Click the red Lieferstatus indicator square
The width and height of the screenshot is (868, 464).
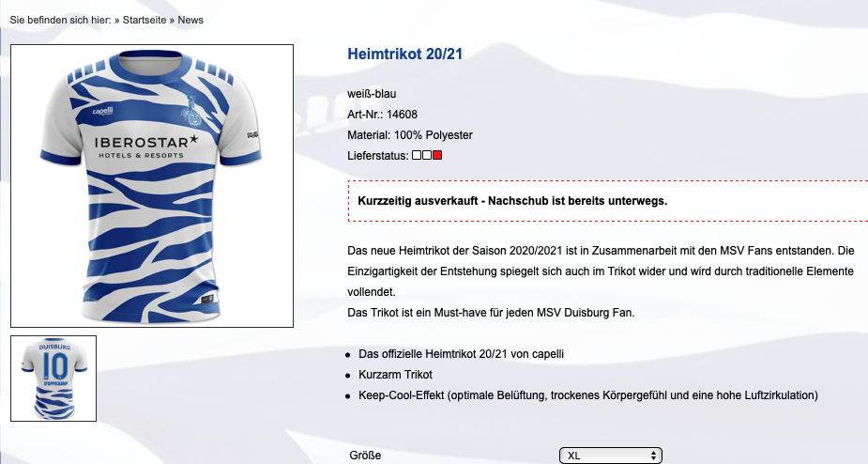click(437, 155)
